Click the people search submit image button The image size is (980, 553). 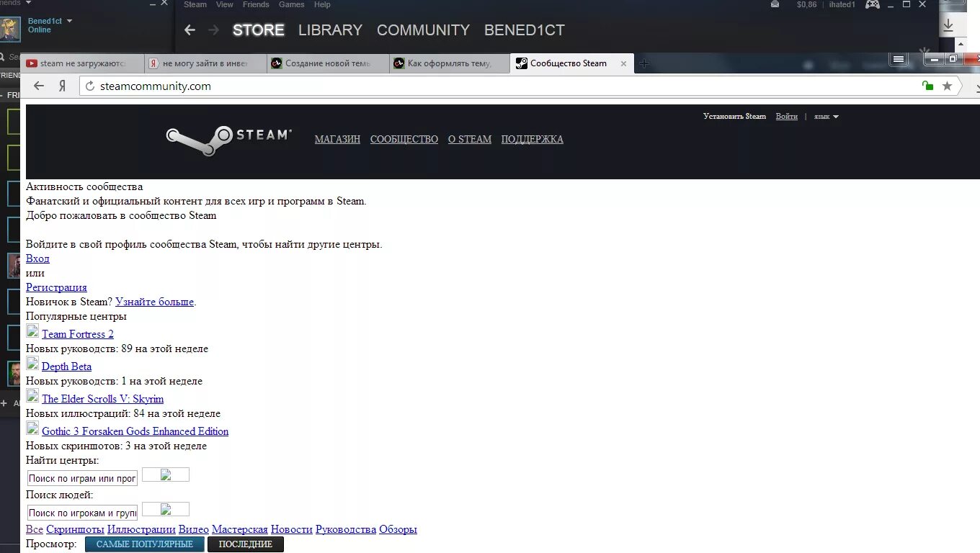pyautogui.click(x=166, y=509)
